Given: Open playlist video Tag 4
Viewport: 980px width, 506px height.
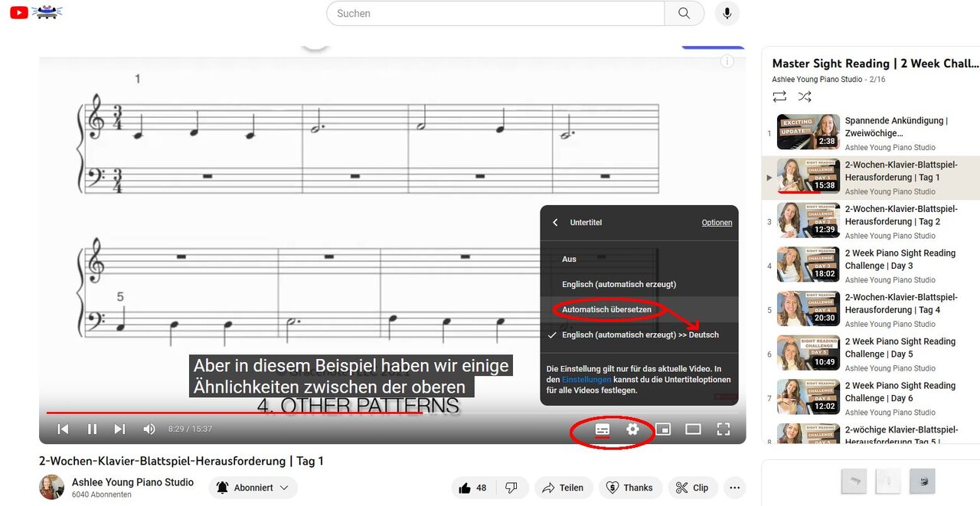Looking at the screenshot, I should pos(871,309).
